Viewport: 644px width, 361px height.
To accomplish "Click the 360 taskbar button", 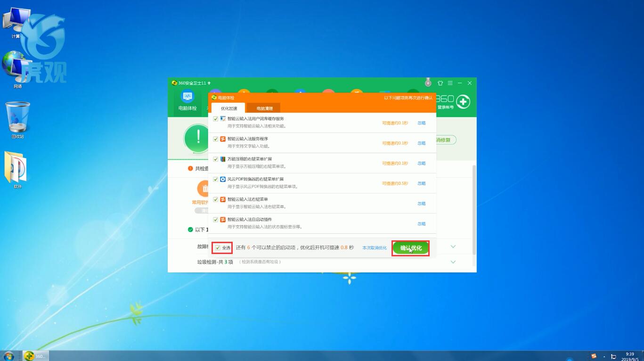I will (x=36, y=356).
